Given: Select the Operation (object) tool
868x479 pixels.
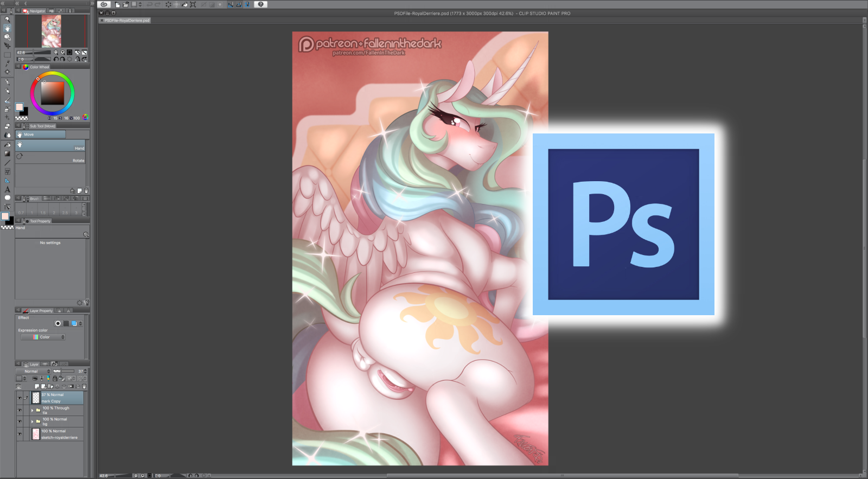Looking at the screenshot, I should click(7, 37).
